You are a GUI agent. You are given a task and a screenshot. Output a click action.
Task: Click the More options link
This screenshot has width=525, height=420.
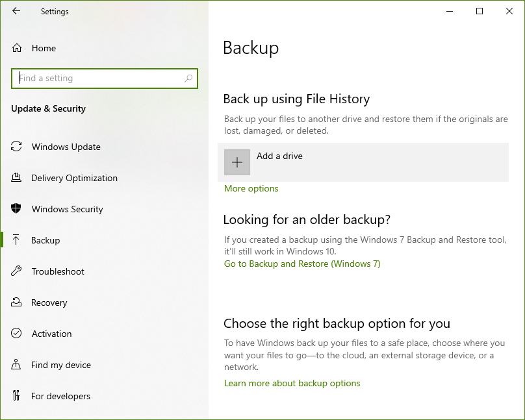pos(251,189)
